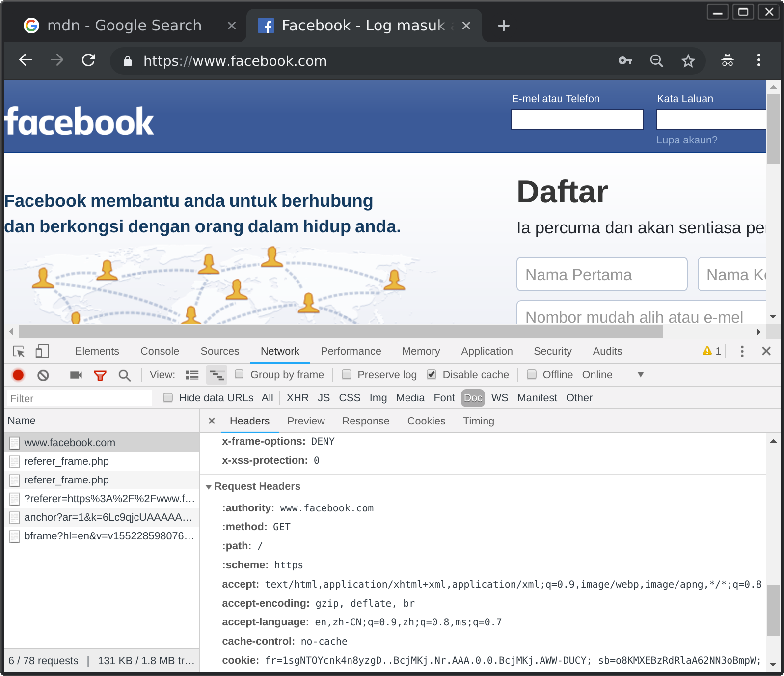
Task: Open the Memory panel
Action: (421, 351)
